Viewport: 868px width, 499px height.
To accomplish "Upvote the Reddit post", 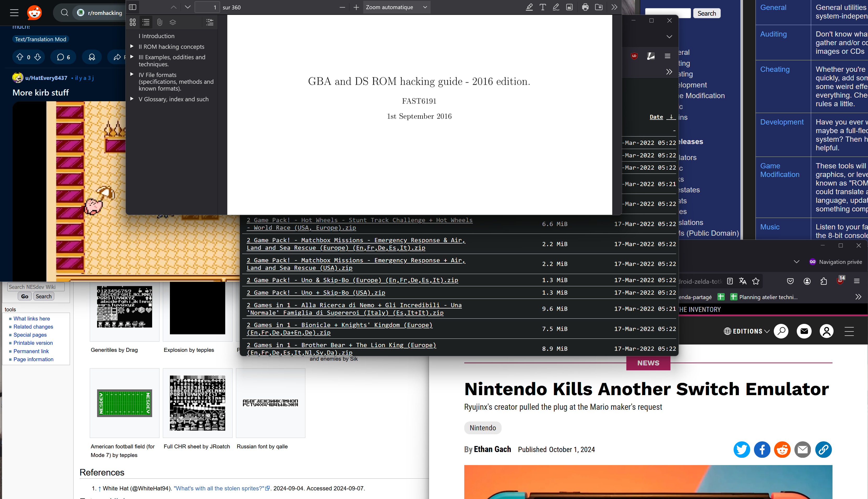I will (20, 57).
